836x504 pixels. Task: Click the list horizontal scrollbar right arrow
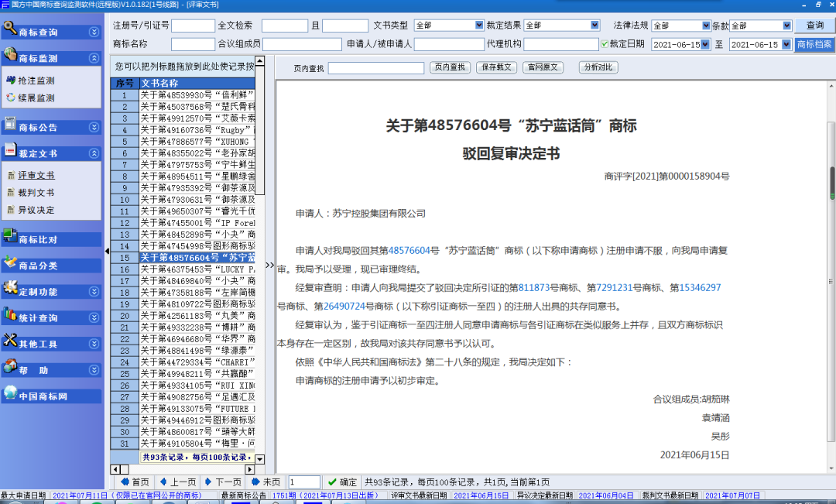[249, 469]
